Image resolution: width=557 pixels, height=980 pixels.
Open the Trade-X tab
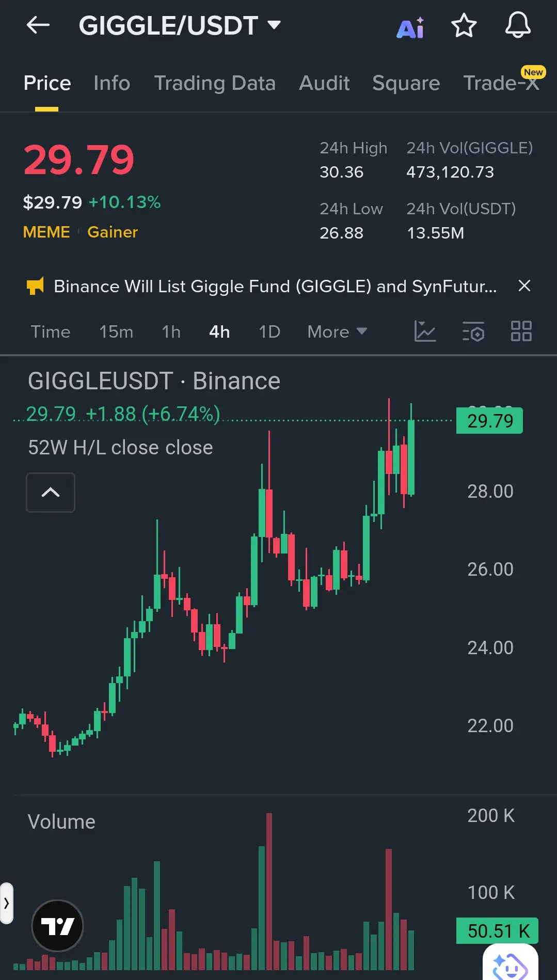point(501,83)
